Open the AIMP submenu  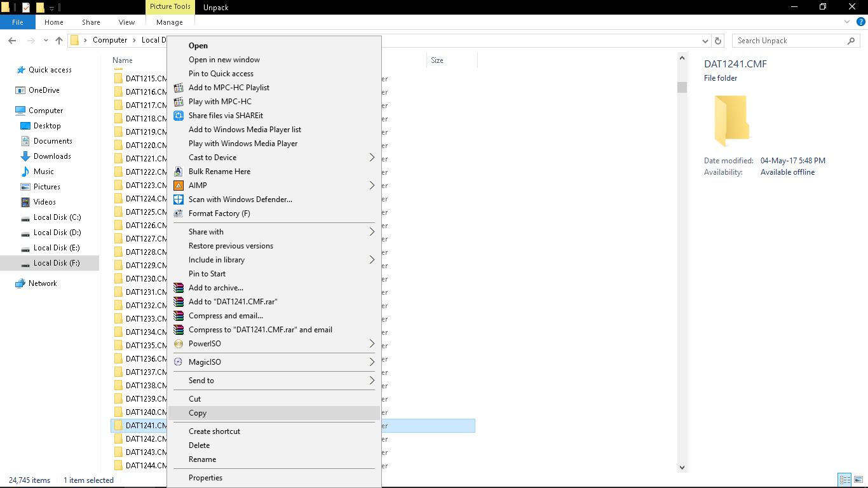pos(274,186)
